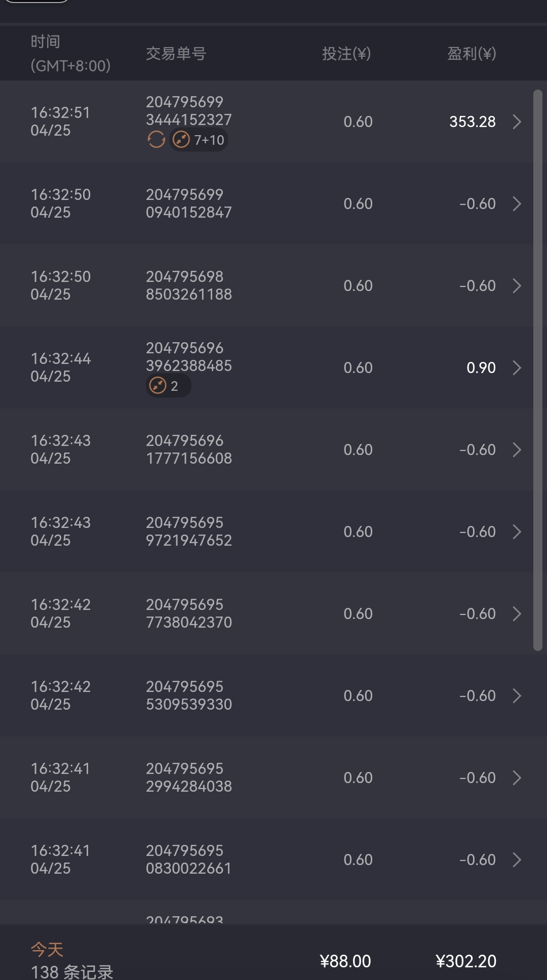
Task: Open details arrow for order 0940152847
Action: point(517,204)
